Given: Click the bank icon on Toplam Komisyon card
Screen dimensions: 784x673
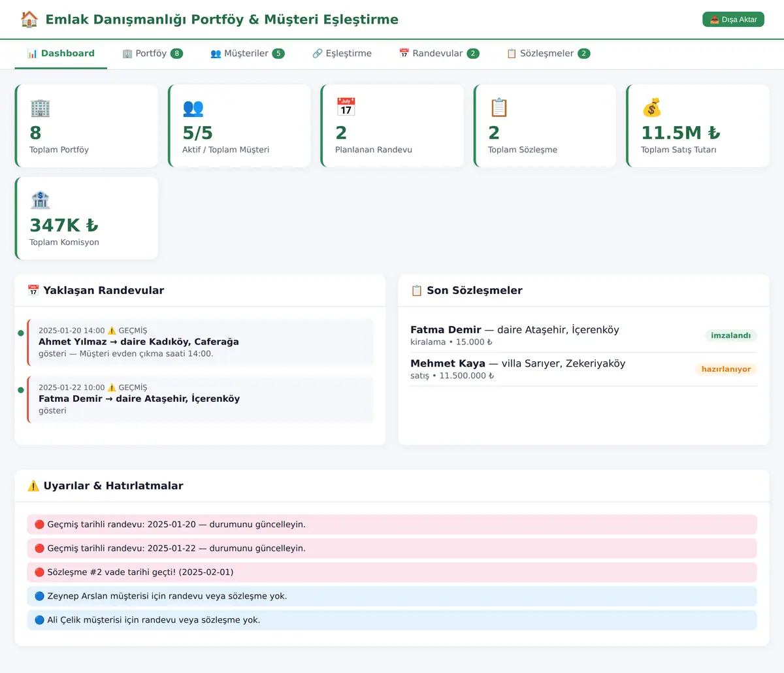Looking at the screenshot, I should (x=40, y=200).
